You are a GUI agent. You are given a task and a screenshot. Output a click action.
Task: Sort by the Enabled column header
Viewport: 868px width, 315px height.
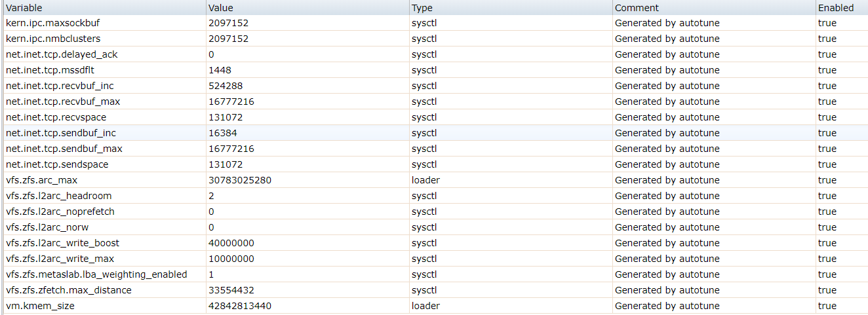click(836, 8)
